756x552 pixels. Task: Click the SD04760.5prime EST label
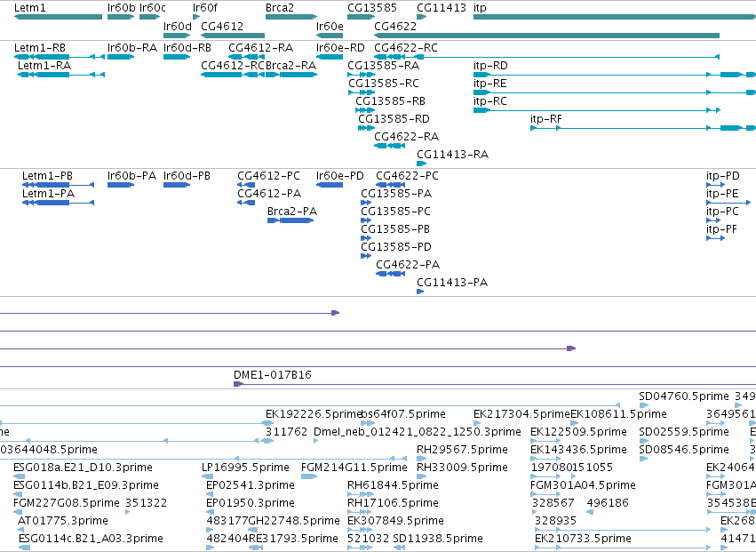point(684,396)
